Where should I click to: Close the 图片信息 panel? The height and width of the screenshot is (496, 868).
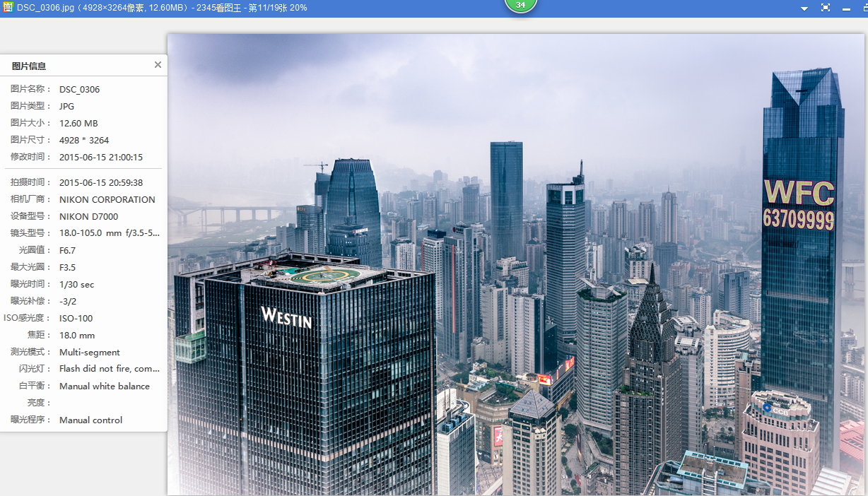coord(158,65)
